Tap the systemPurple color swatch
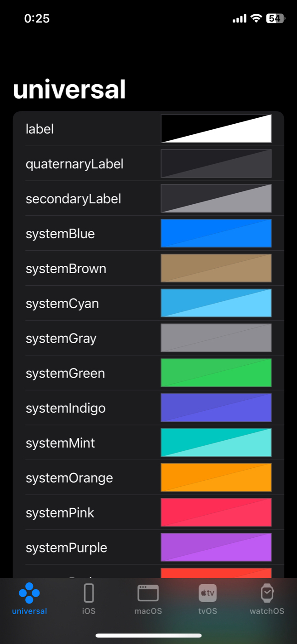Screen dimensions: 297x644 click(x=216, y=547)
